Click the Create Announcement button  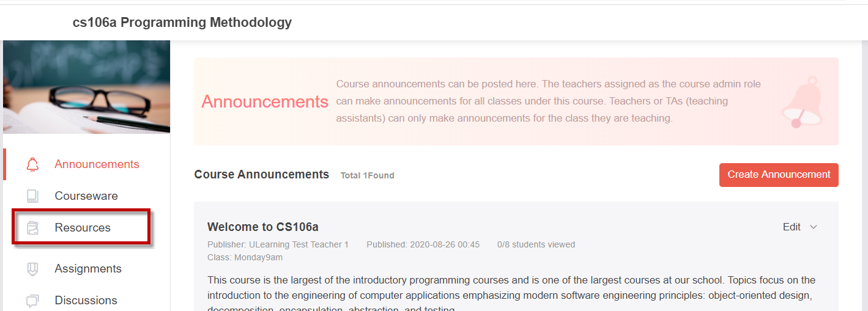pyautogui.click(x=779, y=175)
